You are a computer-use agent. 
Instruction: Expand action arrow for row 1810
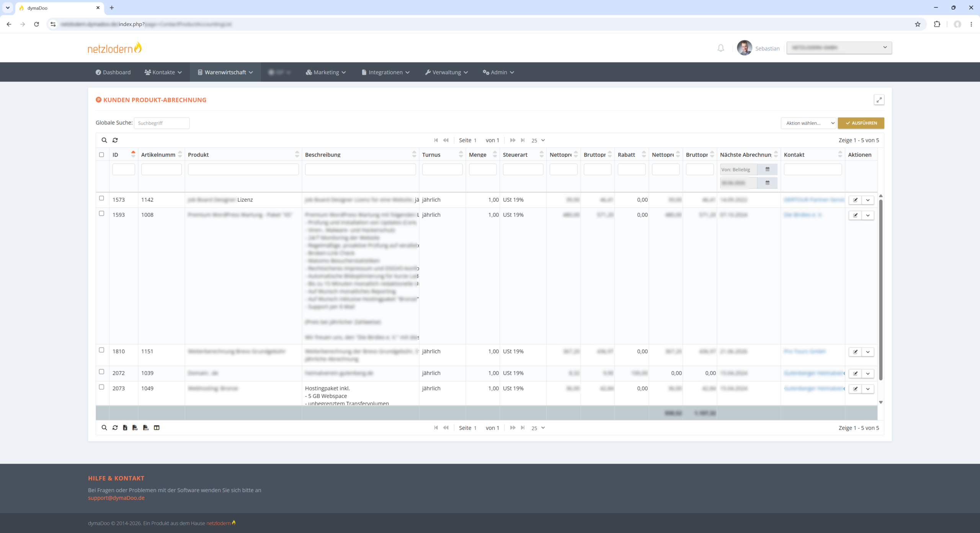tap(868, 352)
